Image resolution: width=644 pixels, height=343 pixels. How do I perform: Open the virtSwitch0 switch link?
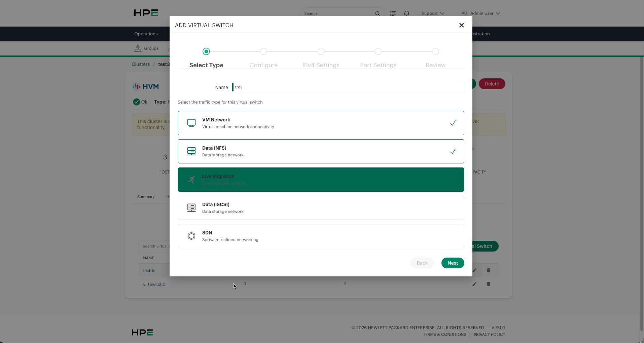pos(154,284)
